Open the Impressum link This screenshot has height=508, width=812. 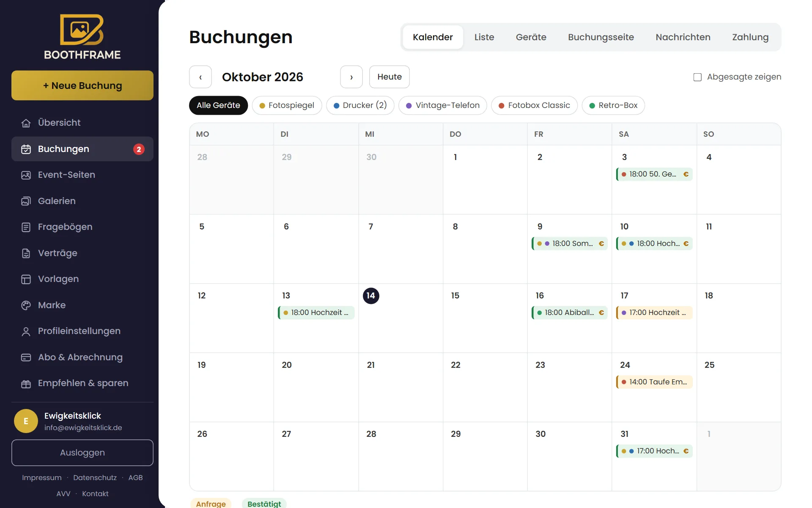coord(41,478)
